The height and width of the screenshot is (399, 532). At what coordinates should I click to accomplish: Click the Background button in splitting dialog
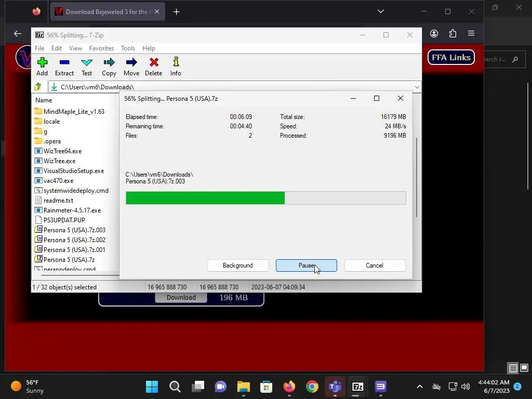click(x=238, y=265)
